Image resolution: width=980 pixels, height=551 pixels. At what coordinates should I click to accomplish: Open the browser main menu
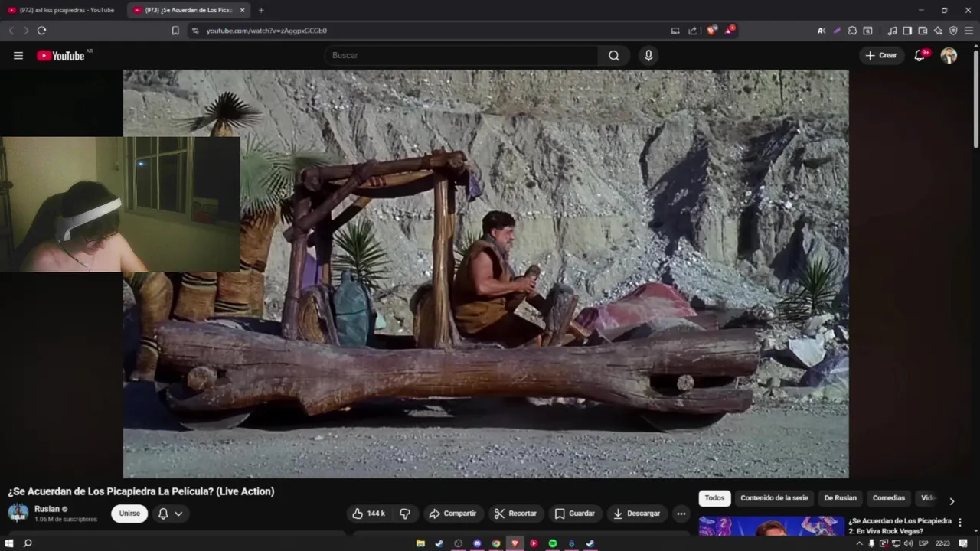point(969,31)
